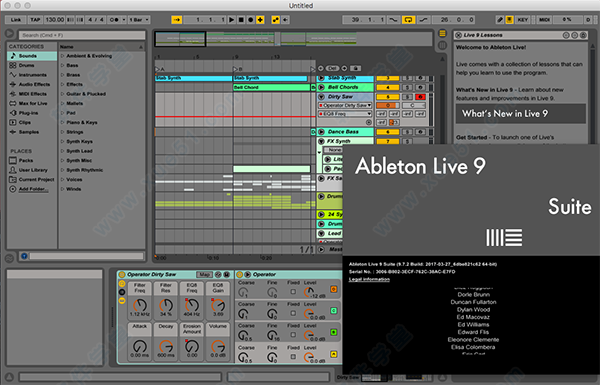Image resolution: width=600 pixels, height=385 pixels.
Task: Disarm the Dirty Saw record arm button
Action: coord(420,97)
